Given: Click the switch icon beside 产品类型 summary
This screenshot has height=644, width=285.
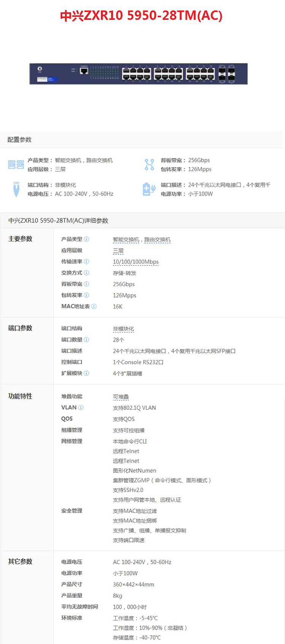Looking at the screenshot, I should (x=16, y=165).
